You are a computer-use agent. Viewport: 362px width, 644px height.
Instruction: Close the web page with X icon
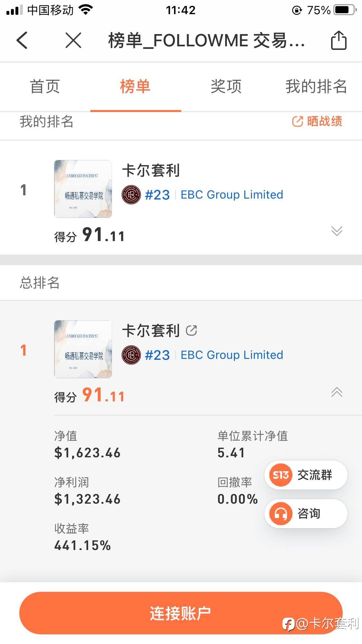pos(73,41)
